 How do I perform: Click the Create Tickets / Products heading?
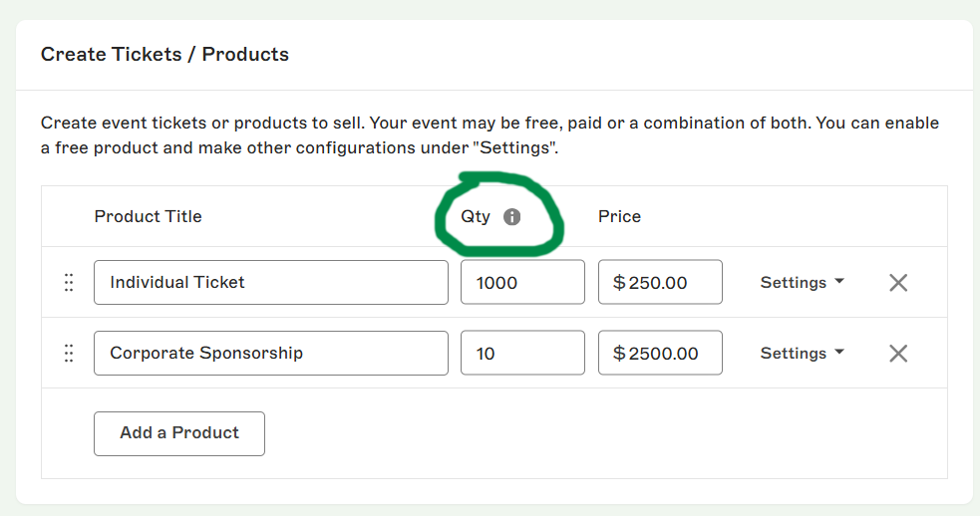pyautogui.click(x=164, y=54)
